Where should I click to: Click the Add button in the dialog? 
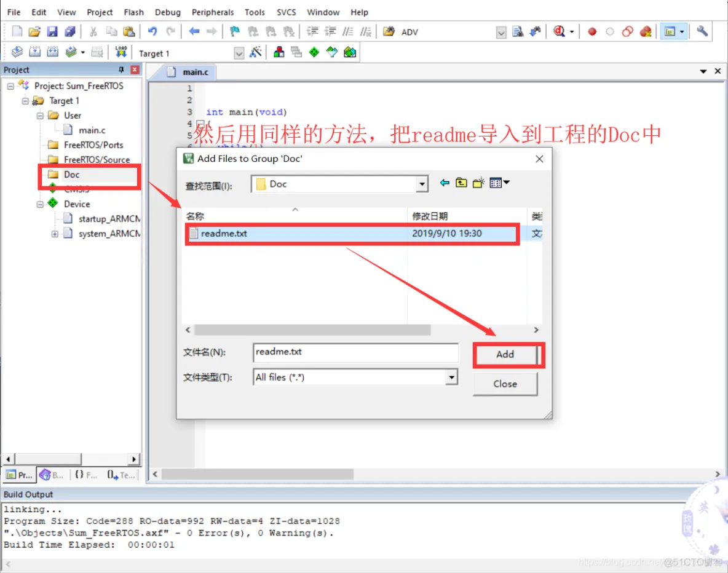pos(505,354)
